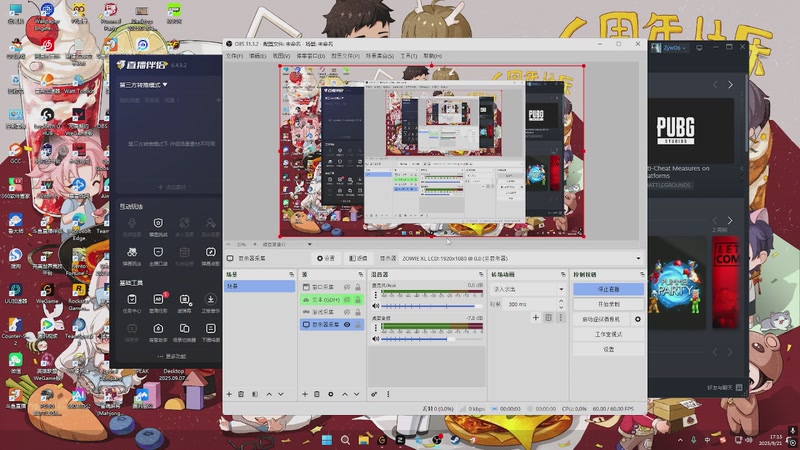Open File Explorer from taskbar
800x450 pixels.
point(364,439)
